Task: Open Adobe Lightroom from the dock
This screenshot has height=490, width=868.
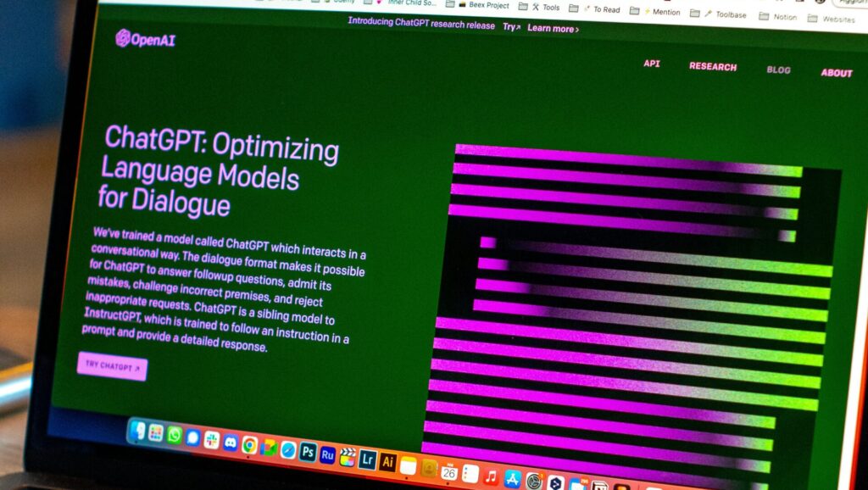Action: click(x=368, y=459)
